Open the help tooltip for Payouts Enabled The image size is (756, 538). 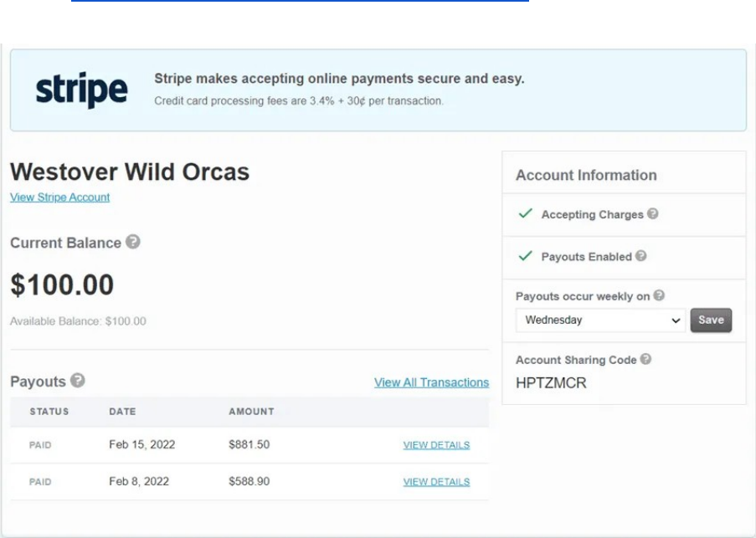(x=641, y=256)
